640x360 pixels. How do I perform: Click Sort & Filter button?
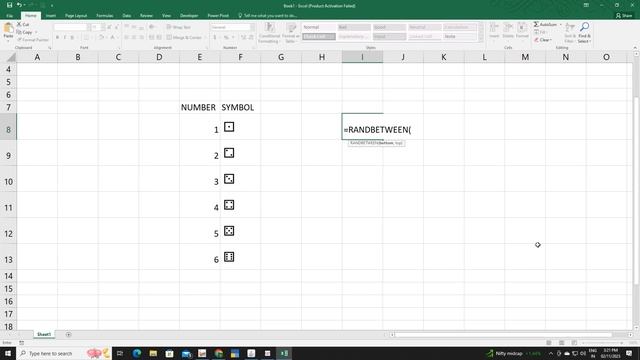click(569, 33)
